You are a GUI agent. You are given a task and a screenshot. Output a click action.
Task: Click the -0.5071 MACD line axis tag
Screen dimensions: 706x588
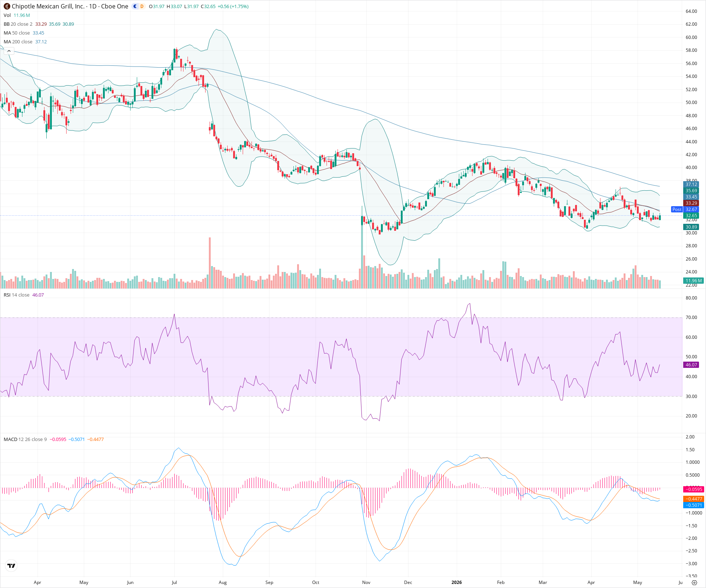pyautogui.click(x=693, y=505)
